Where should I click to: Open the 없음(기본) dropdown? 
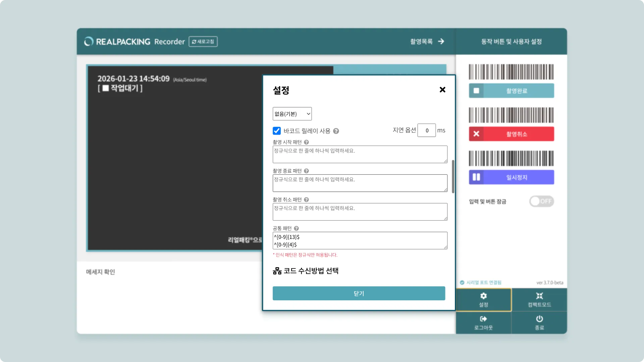pyautogui.click(x=292, y=114)
